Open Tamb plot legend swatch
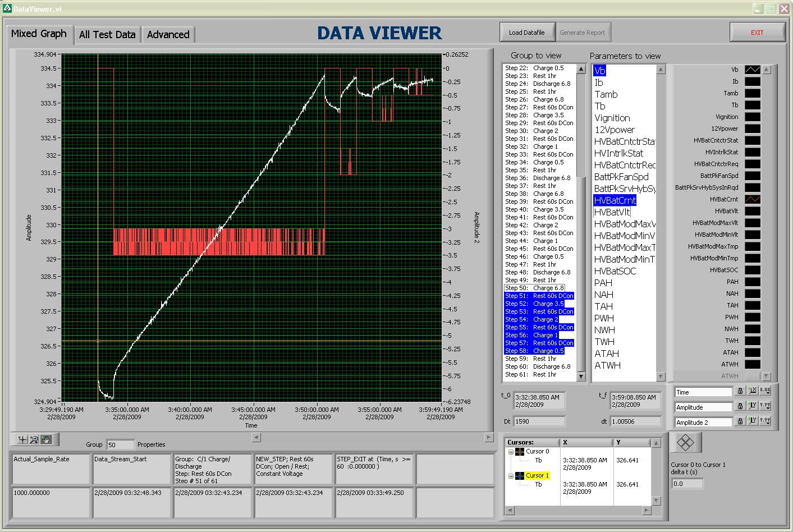 752,94
